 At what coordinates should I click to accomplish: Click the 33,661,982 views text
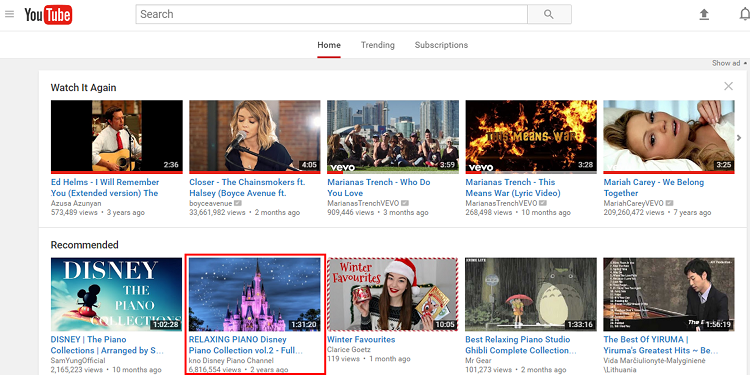(x=217, y=212)
